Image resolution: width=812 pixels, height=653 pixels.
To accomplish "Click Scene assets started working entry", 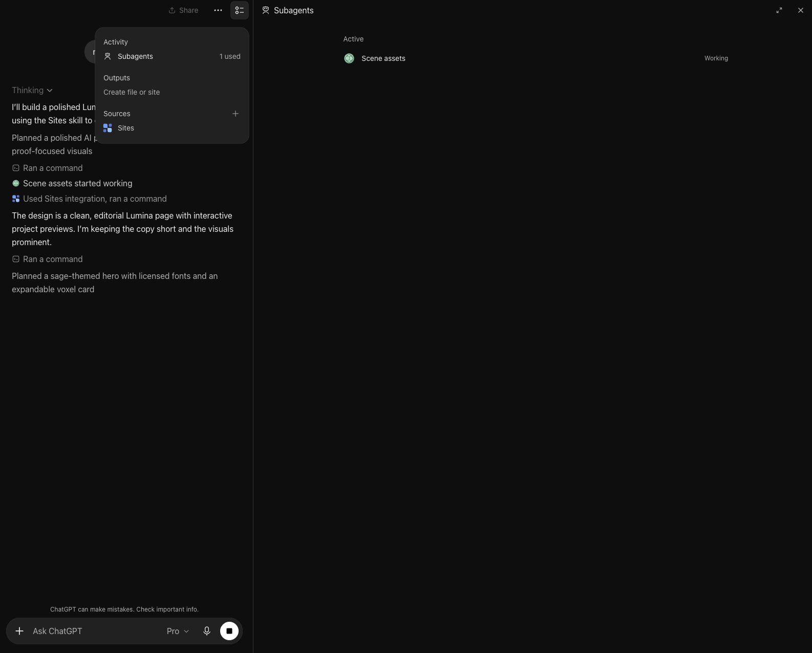I will coord(72,183).
